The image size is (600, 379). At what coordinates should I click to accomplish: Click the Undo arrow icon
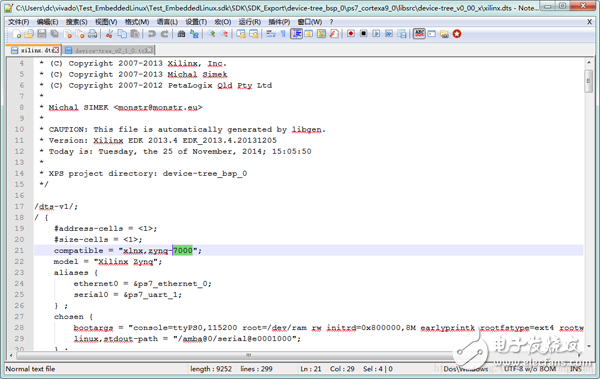[152, 34]
